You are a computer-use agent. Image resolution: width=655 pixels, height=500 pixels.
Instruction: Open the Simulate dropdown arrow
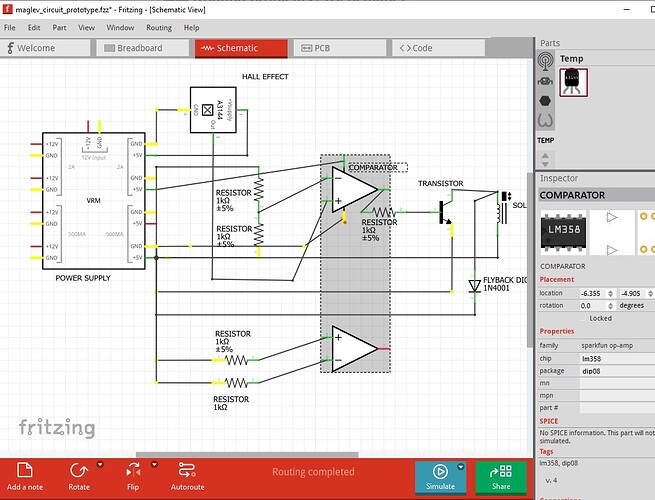(461, 467)
